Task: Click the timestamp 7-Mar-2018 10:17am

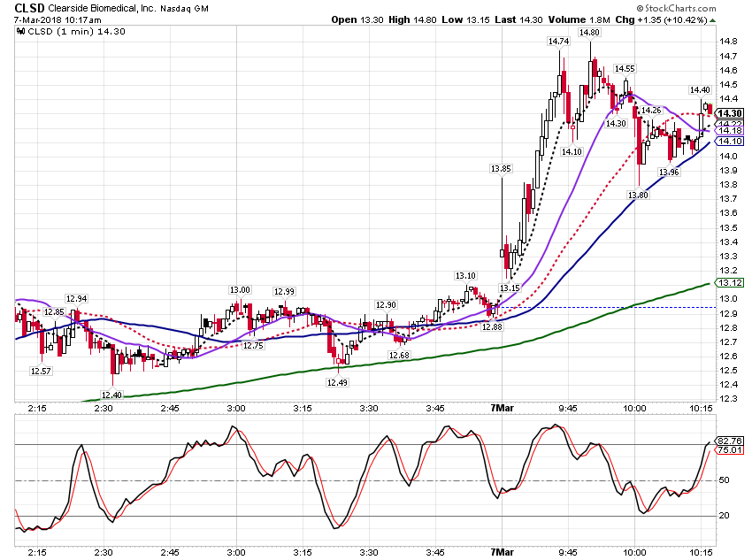Action: point(58,19)
